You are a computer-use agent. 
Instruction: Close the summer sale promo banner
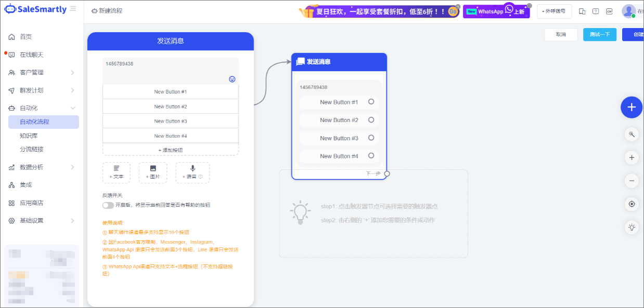[457, 6]
